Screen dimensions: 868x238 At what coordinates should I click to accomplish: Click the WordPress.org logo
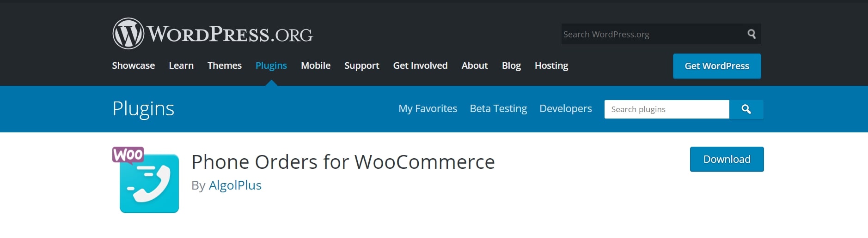coord(213,33)
